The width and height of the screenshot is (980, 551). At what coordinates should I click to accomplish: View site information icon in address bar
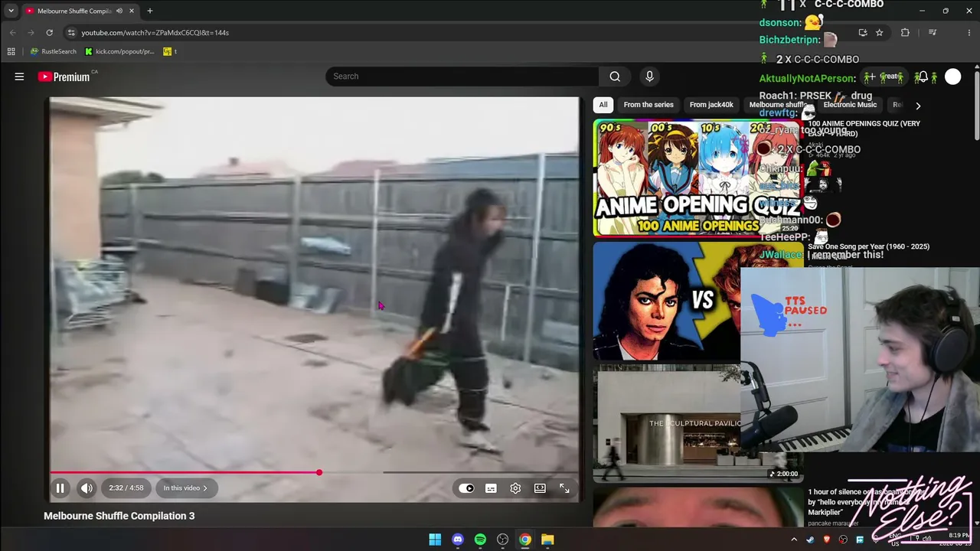[x=71, y=33]
